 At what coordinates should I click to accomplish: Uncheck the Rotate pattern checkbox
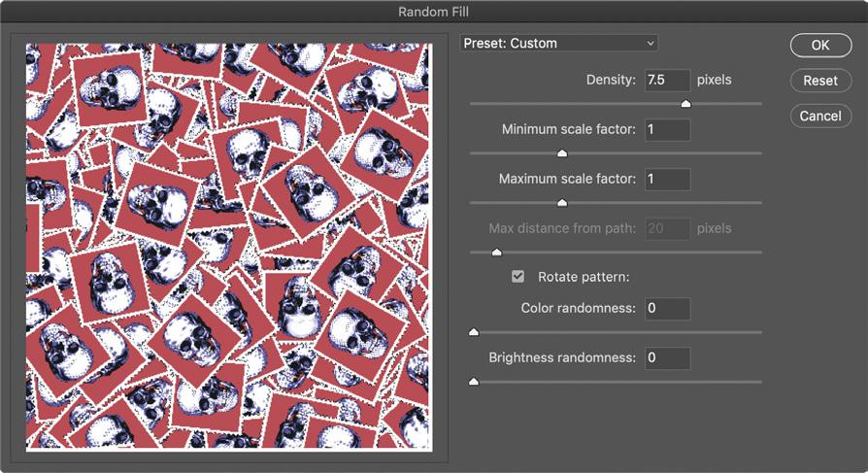point(517,277)
